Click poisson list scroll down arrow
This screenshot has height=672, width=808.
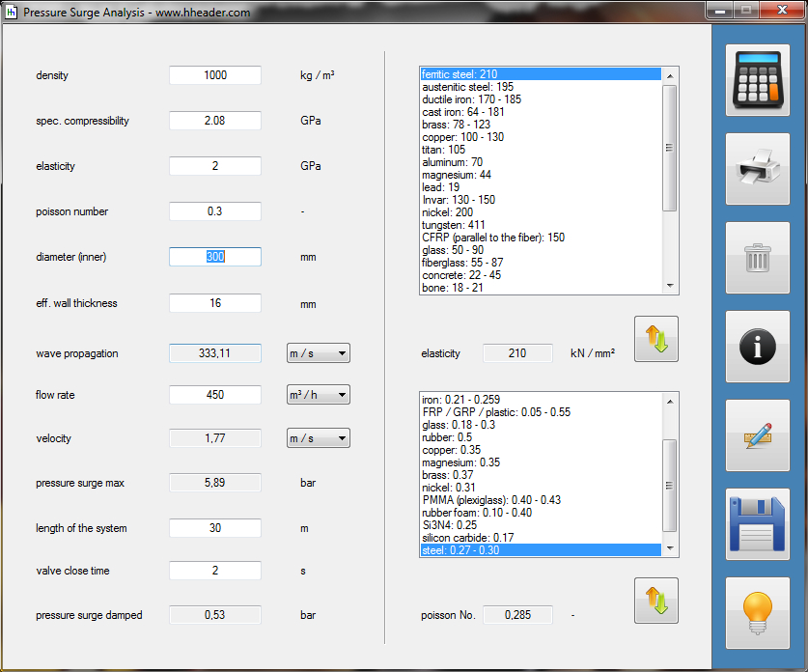coord(670,548)
